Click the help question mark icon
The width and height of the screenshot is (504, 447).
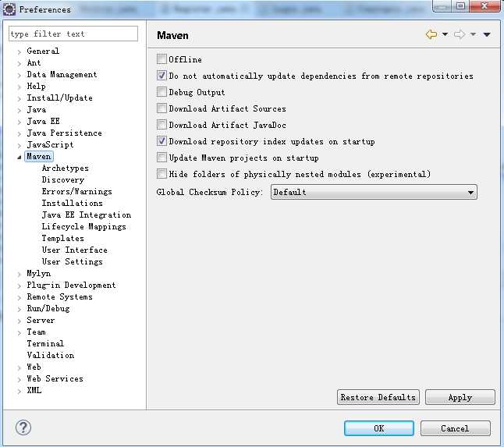point(23,427)
